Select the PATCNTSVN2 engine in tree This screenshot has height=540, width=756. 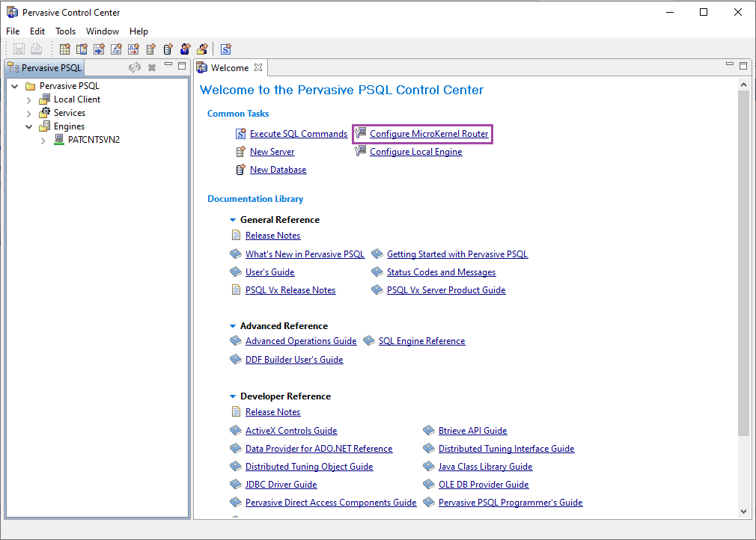click(94, 140)
